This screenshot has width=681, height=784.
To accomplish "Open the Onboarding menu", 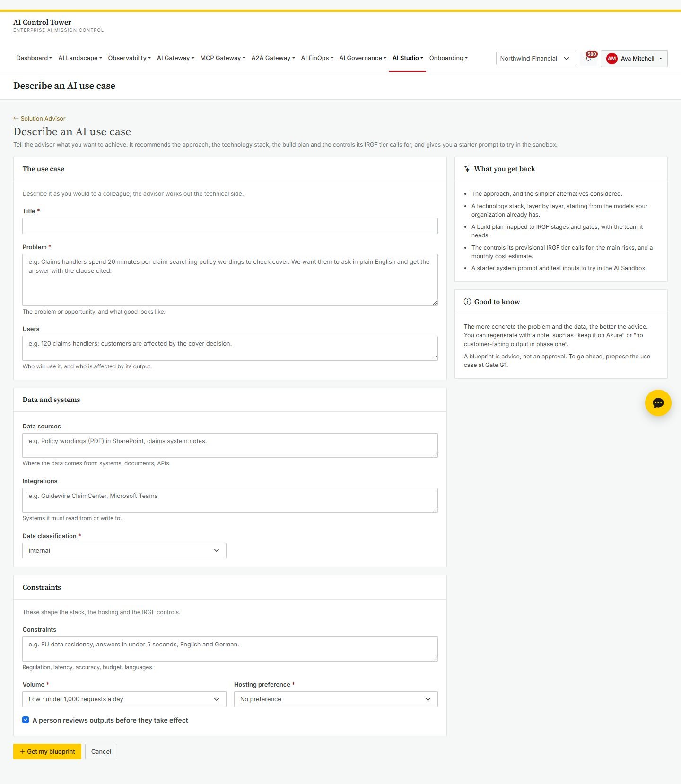I will click(x=448, y=58).
